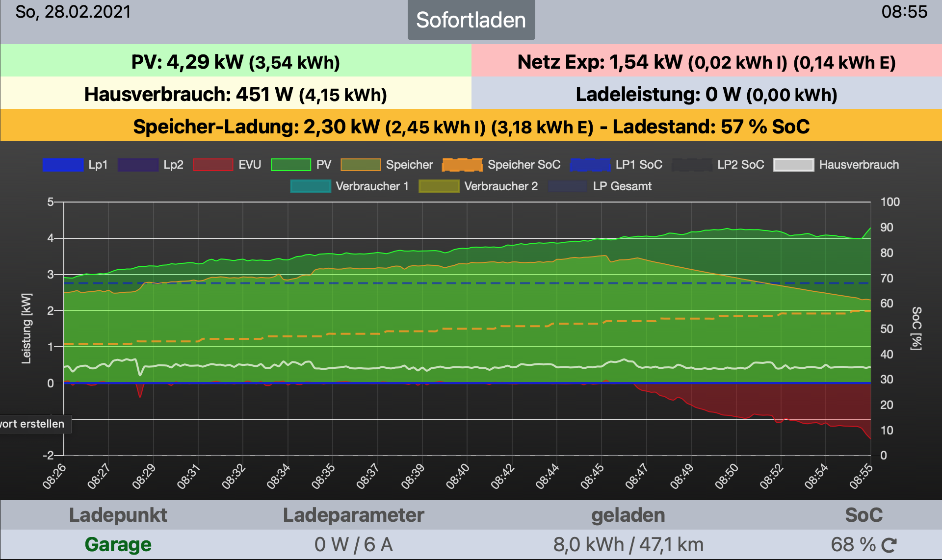Toggle Lp1 legend series visibility
The width and height of the screenshot is (942, 560).
point(63,165)
